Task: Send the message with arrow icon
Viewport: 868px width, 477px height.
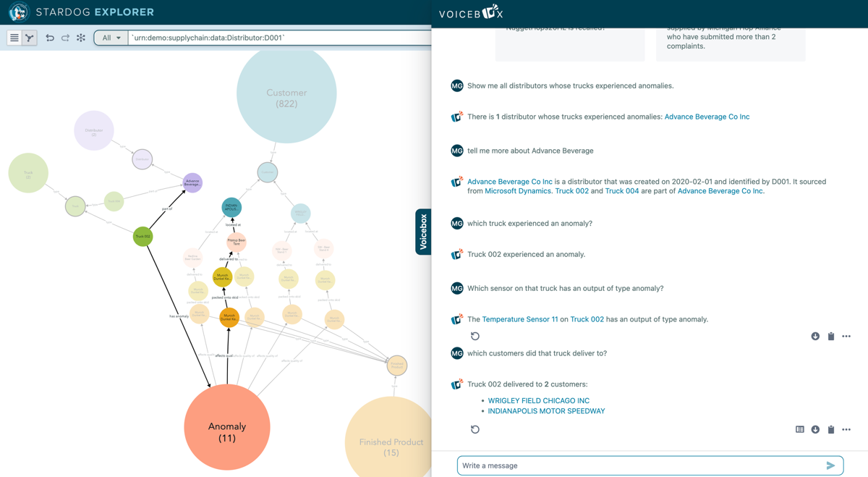Action: (x=830, y=465)
